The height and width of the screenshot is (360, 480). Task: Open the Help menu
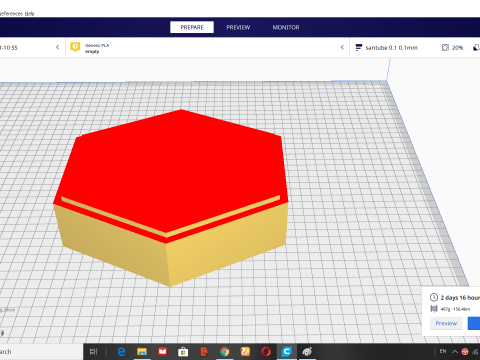pos(30,14)
